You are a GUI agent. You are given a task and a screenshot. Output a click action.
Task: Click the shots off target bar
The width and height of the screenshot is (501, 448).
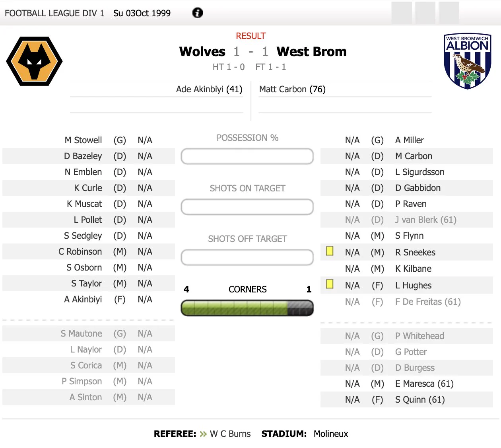point(247,257)
